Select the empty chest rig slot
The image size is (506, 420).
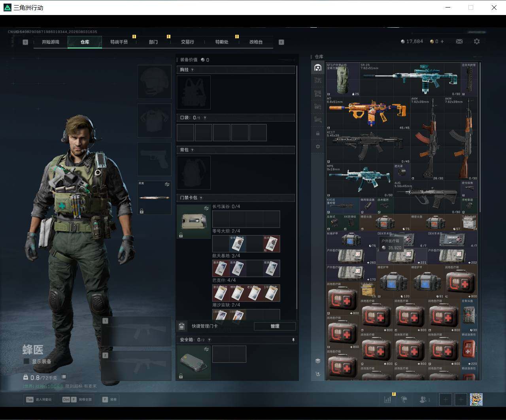tap(194, 92)
